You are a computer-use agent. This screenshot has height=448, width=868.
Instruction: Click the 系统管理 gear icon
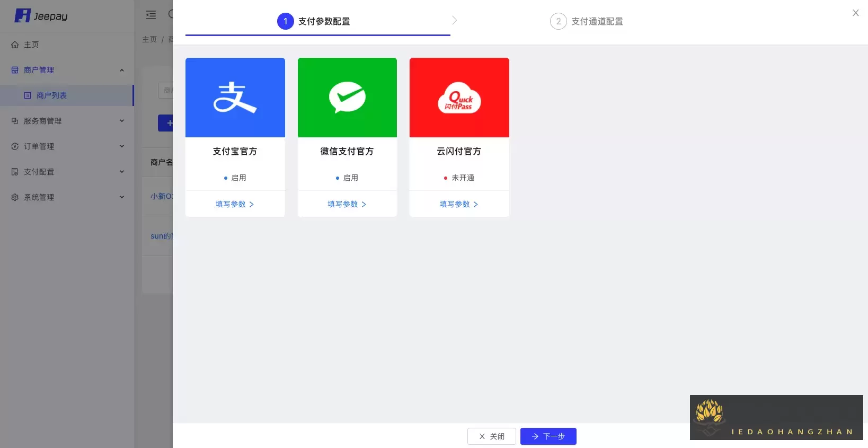tap(15, 197)
